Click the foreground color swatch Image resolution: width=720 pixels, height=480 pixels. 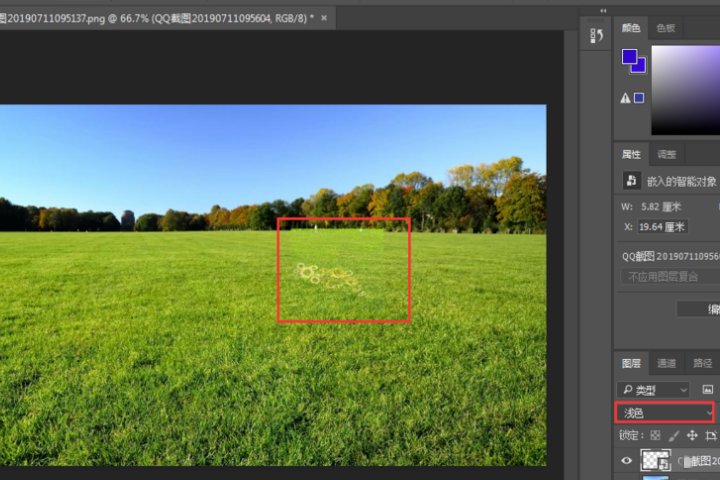pos(629,57)
